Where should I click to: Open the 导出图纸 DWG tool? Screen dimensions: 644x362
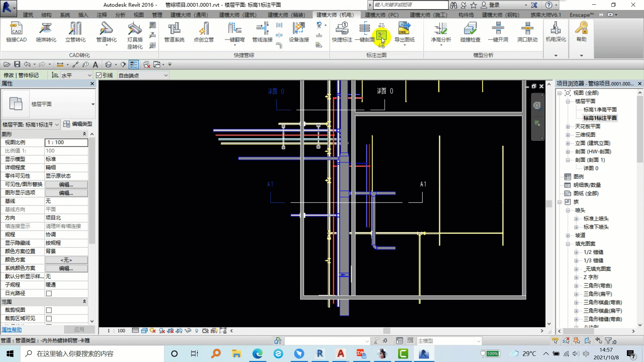point(404,33)
